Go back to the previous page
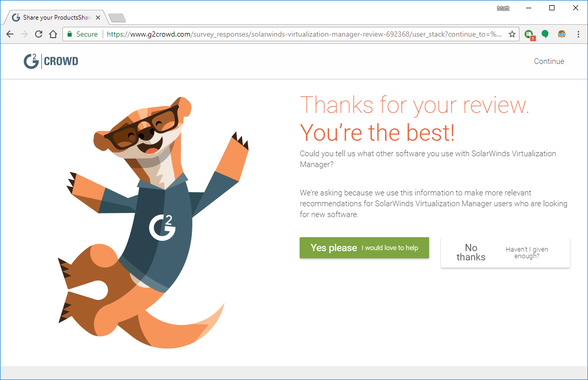This screenshot has width=588, height=380. (x=10, y=34)
